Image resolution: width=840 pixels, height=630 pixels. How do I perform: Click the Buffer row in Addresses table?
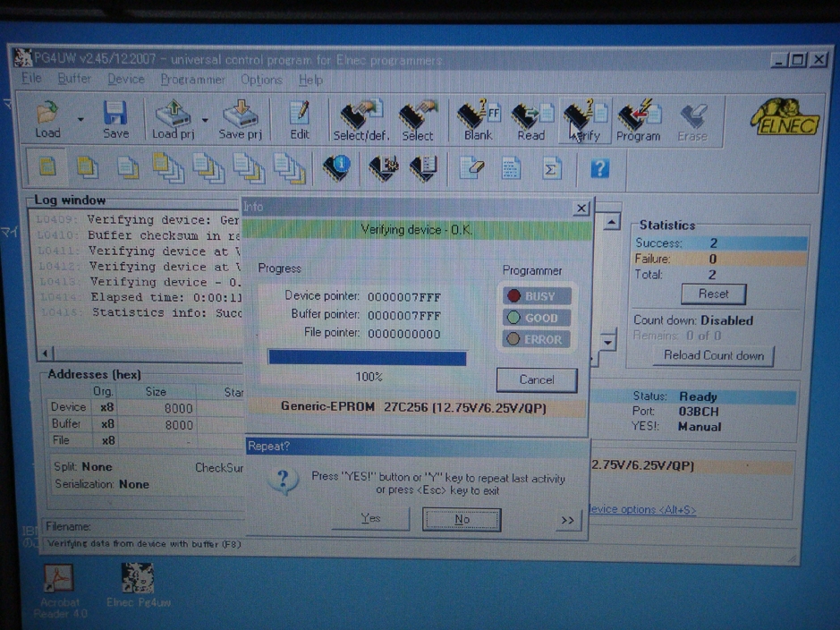(145, 424)
